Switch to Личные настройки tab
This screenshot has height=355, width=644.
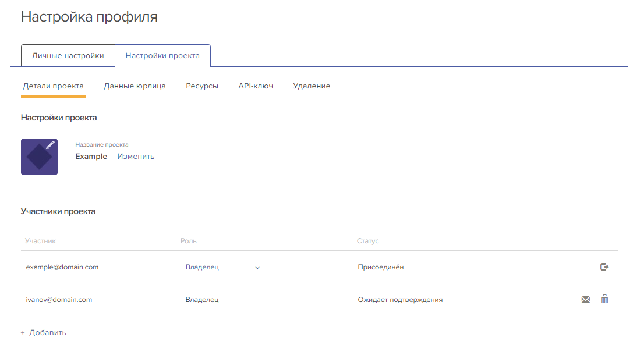tap(68, 56)
